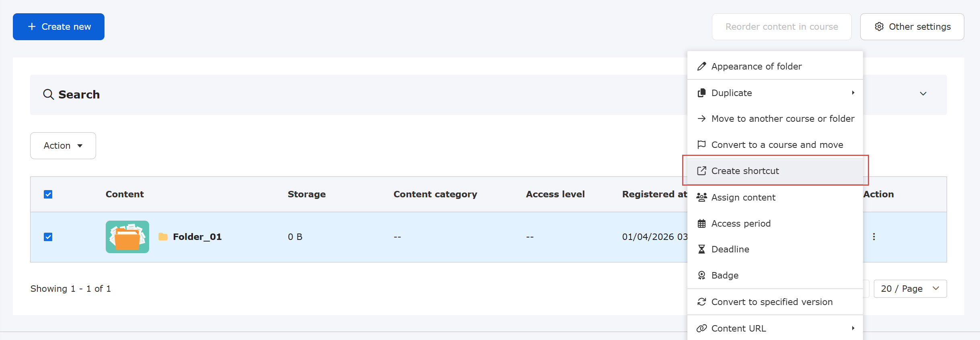Click the Create shortcut external-link icon
The image size is (980, 340).
pos(701,171)
